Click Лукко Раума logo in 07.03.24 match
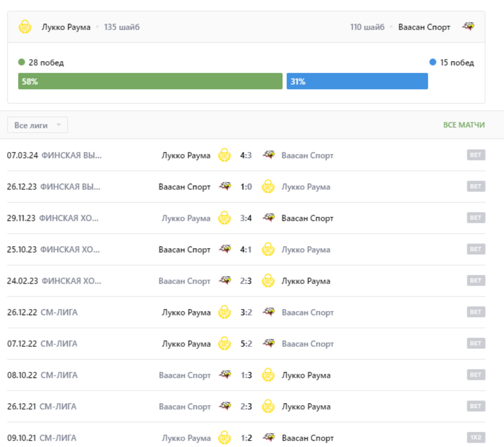Screen dimensions: 504x447 (x=224, y=155)
